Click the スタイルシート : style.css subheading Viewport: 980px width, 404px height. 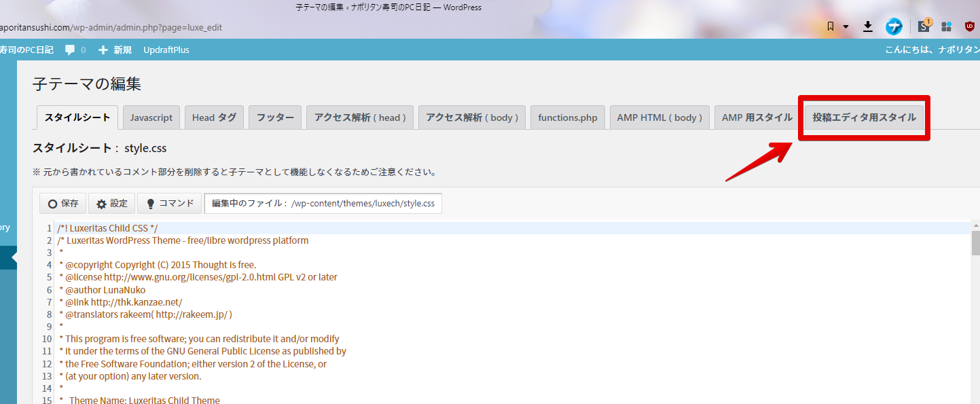pyautogui.click(x=100, y=148)
